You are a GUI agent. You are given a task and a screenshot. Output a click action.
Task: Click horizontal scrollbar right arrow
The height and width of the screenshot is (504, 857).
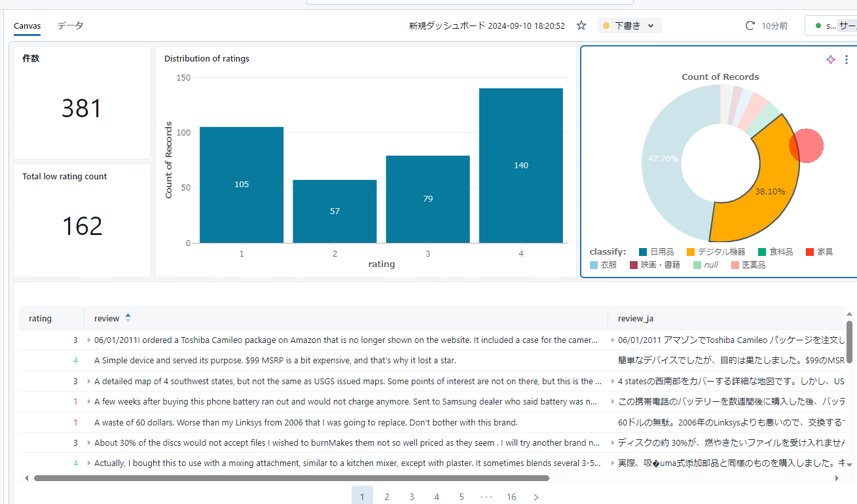point(837,478)
